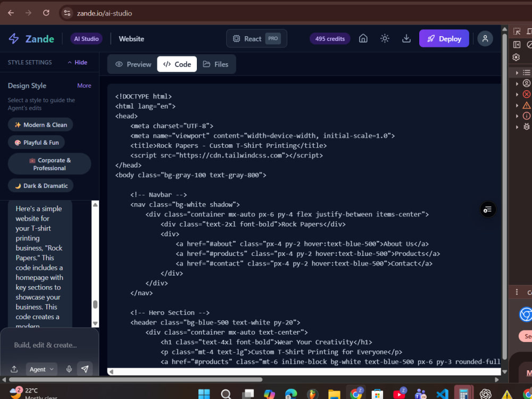The height and width of the screenshot is (399, 532).
Task: Click the 'About Us' anchor code line
Action: point(302,244)
